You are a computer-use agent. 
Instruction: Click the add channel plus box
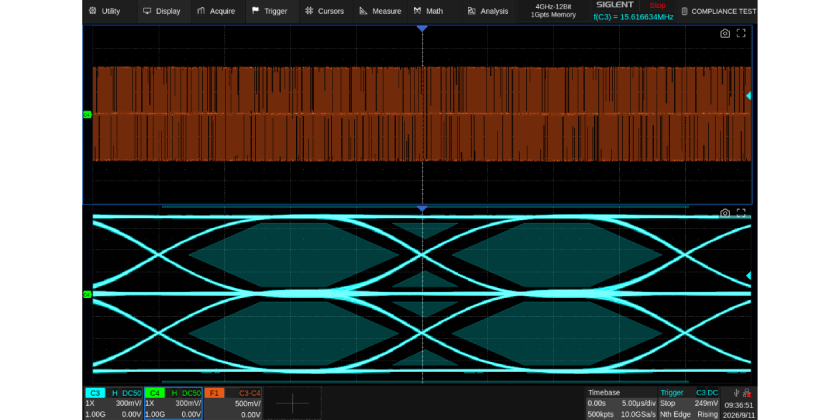292,403
